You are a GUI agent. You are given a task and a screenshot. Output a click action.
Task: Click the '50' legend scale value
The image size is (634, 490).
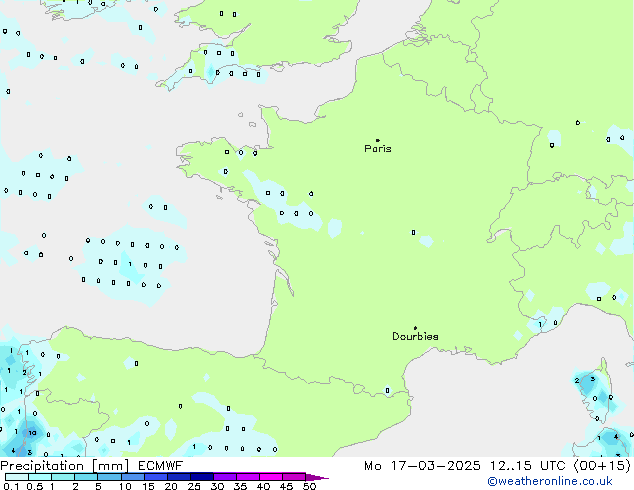(309, 486)
